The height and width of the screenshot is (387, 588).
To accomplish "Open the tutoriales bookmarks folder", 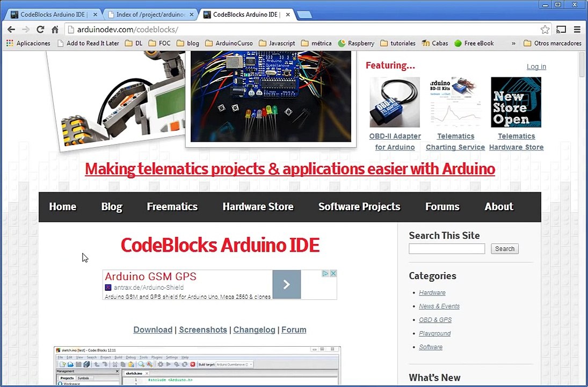I will click(x=398, y=43).
